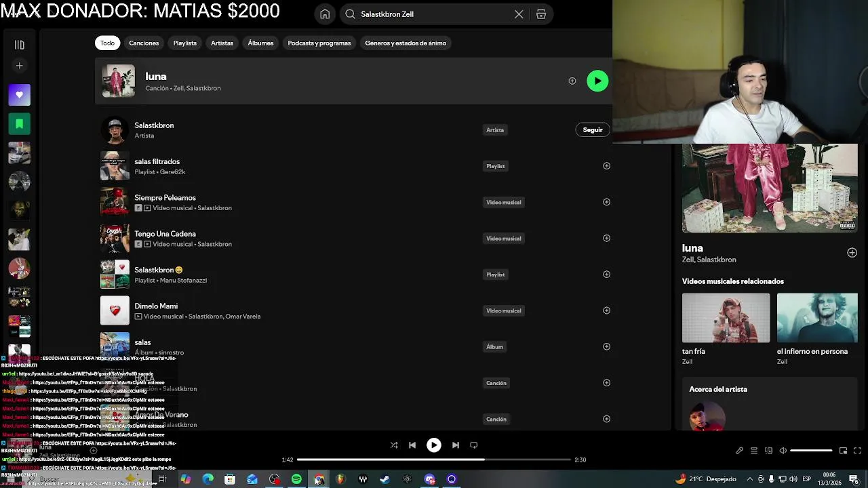Open weather widget 21°C Despejado
The image size is (868, 488).
coord(705,479)
